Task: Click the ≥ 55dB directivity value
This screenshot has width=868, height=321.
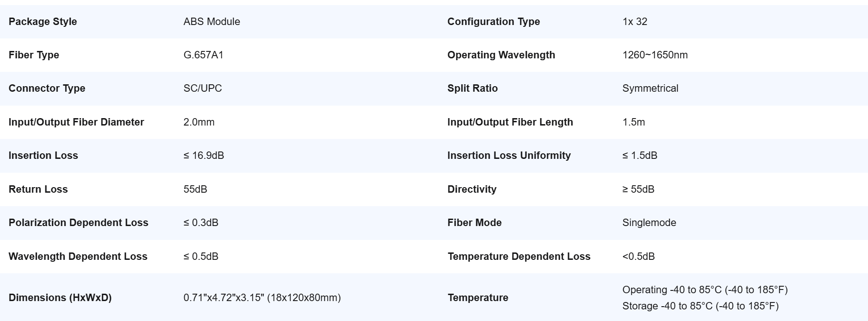Action: pos(638,189)
